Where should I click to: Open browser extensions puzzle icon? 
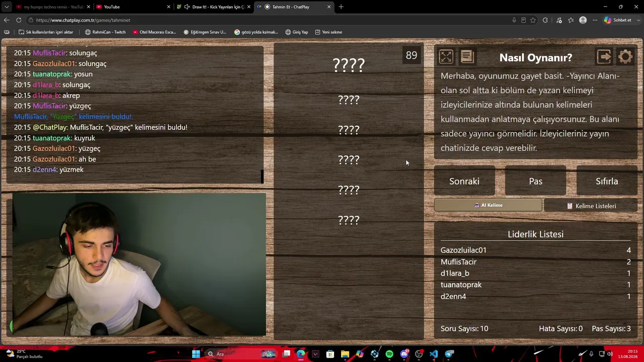coord(545,20)
